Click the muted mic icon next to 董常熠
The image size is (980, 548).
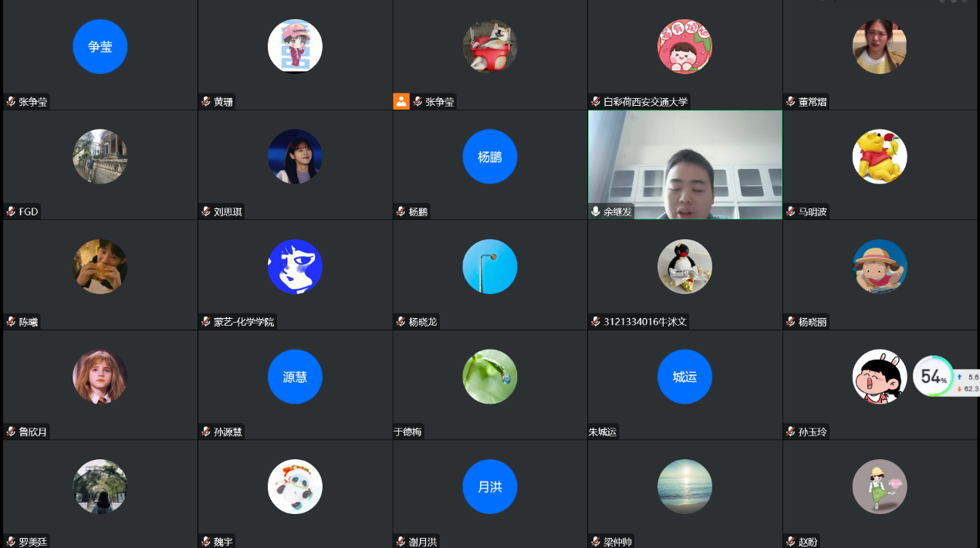[x=791, y=101]
